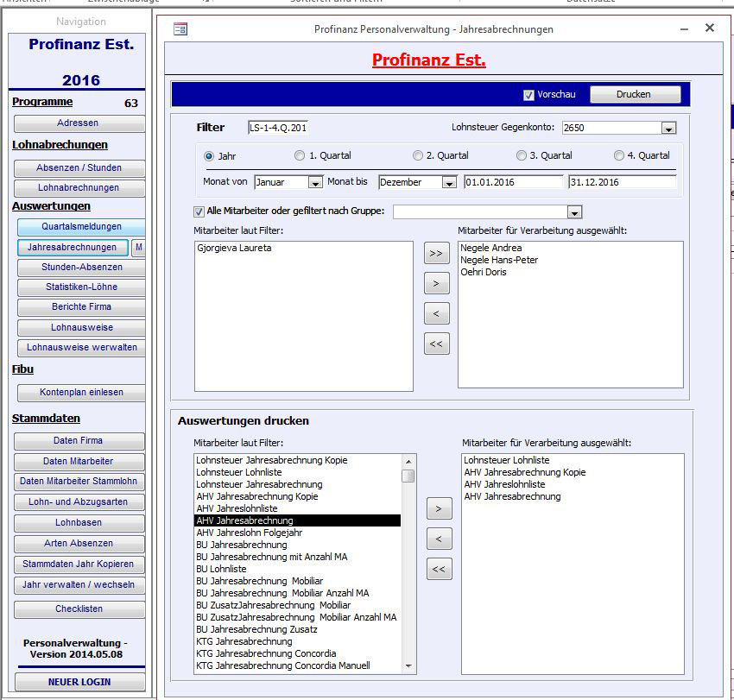Click the Drucken button

coord(635,95)
